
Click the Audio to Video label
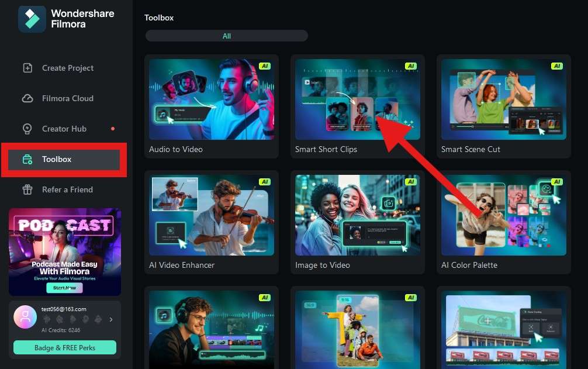[176, 149]
